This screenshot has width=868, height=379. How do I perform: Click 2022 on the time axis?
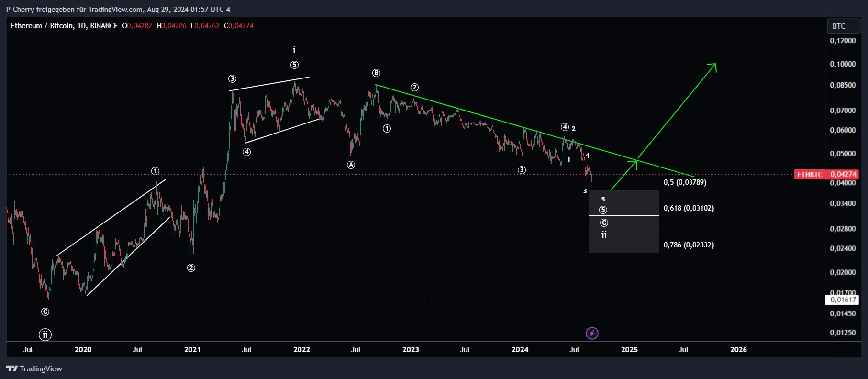[301, 350]
